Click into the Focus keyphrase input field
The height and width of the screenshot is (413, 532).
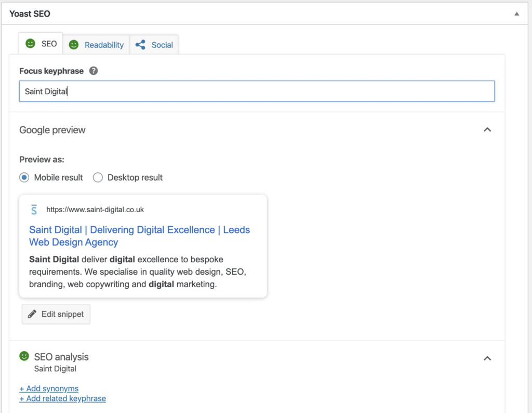pyautogui.click(x=257, y=91)
